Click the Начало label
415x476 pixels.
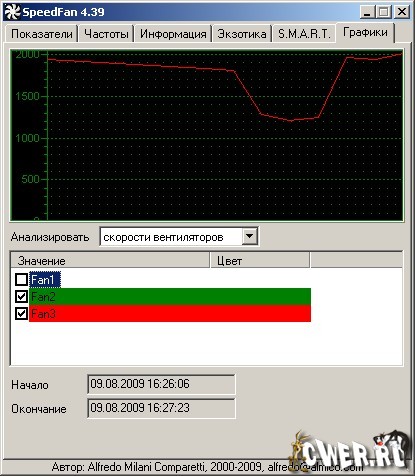(30, 385)
